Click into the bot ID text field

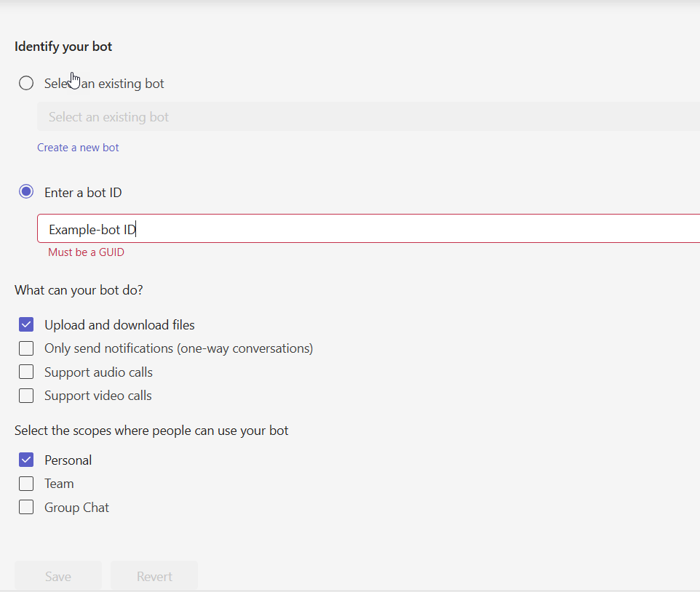364,229
